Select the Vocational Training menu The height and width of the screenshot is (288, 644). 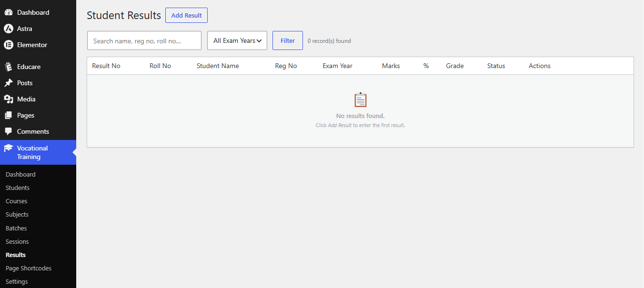[38, 152]
